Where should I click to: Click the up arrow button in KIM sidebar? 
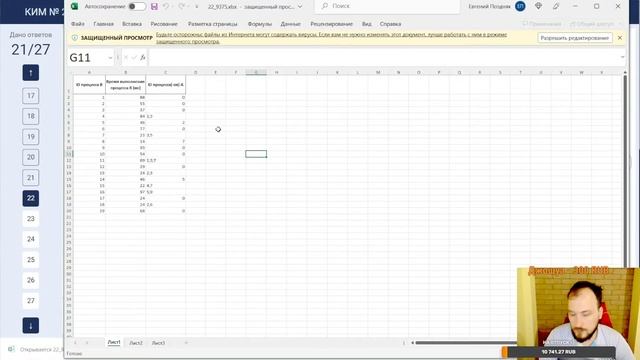click(31, 73)
